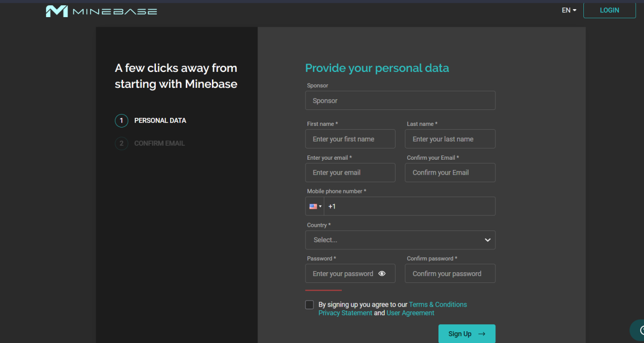Click step 2 circle for Confirm Email
Viewport: 644px width, 343px height.
(x=121, y=144)
